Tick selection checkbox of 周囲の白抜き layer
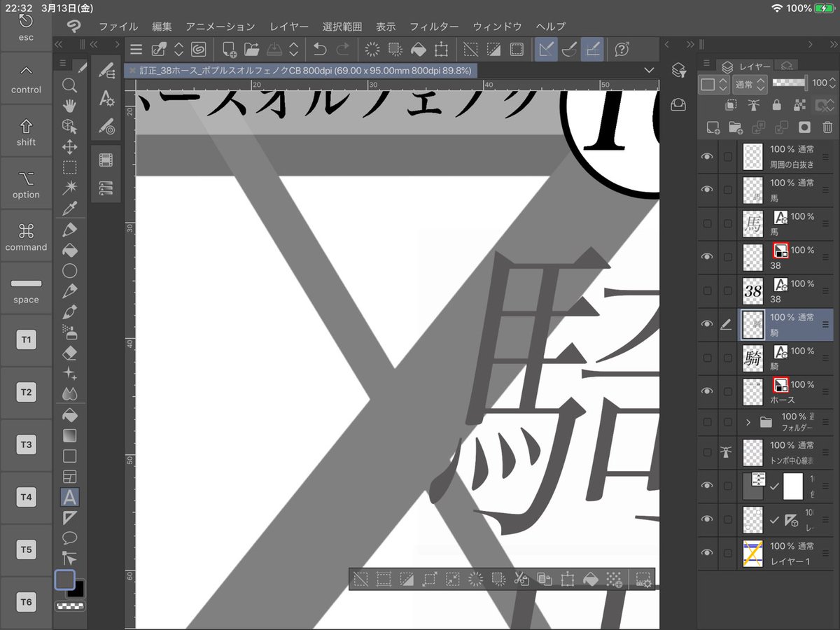 click(728, 156)
